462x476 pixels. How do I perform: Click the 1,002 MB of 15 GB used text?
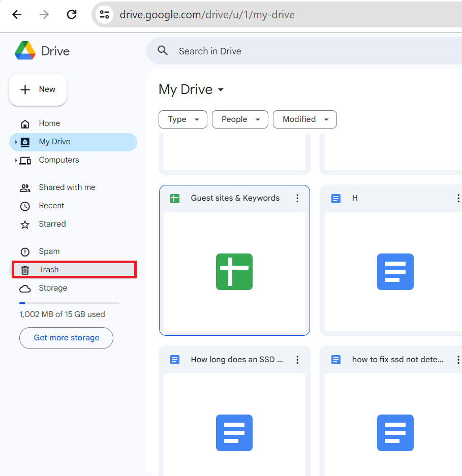pyautogui.click(x=63, y=314)
